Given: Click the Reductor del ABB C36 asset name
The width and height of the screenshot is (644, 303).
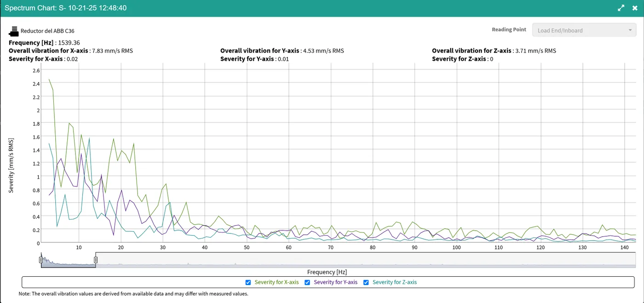Looking at the screenshot, I should click(47, 31).
